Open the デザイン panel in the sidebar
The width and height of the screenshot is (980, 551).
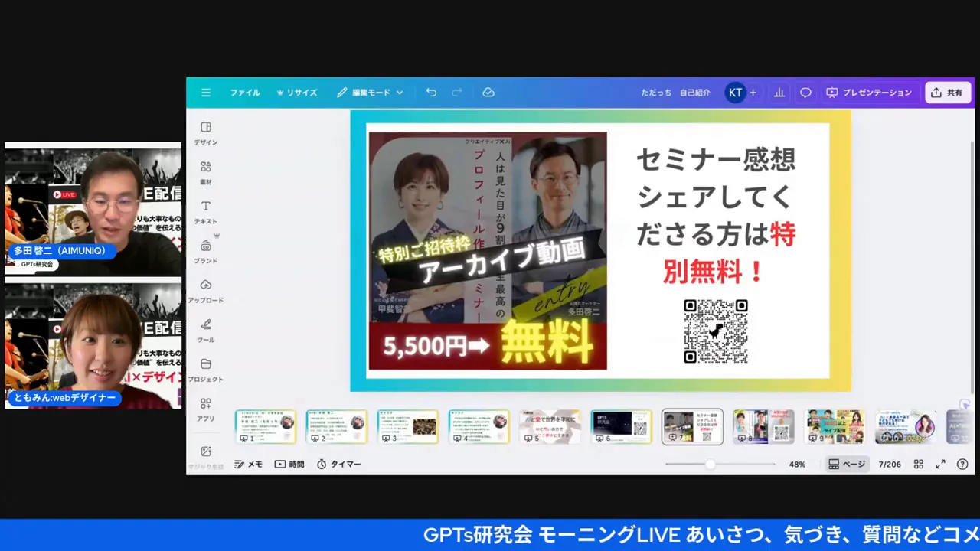[205, 133]
